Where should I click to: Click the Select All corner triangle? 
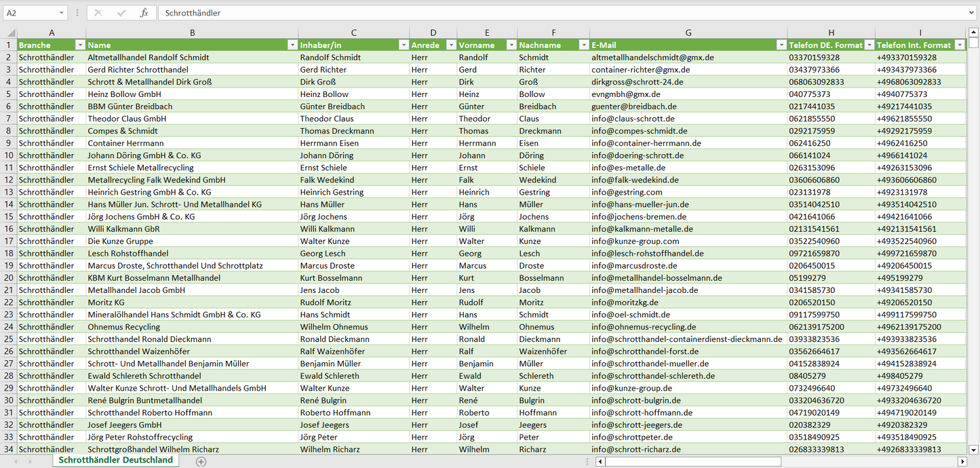pyautogui.click(x=11, y=33)
